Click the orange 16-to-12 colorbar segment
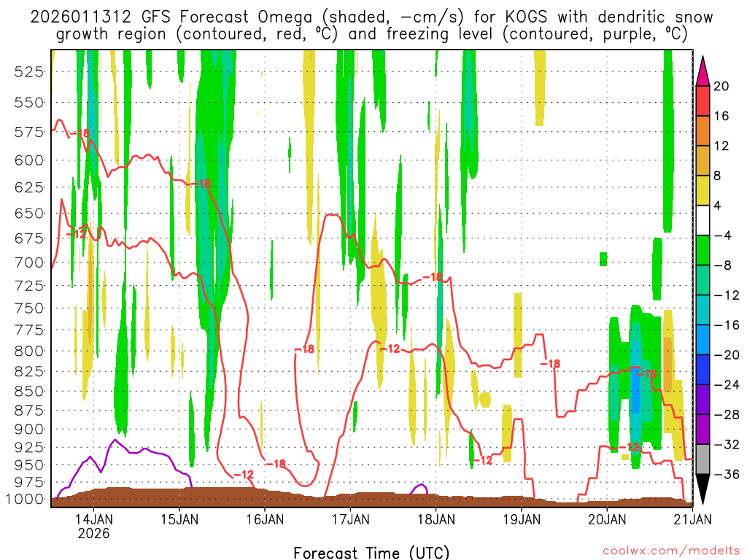This screenshot has height=560, width=747. click(x=703, y=131)
